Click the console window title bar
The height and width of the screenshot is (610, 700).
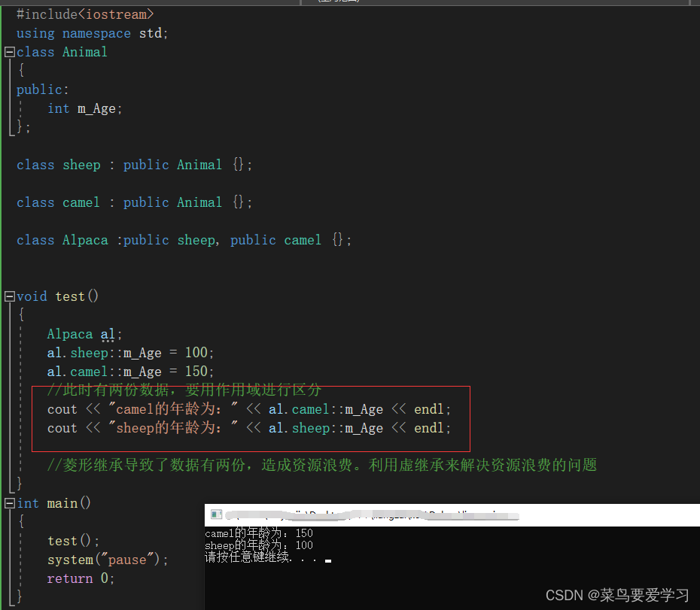[452, 515]
